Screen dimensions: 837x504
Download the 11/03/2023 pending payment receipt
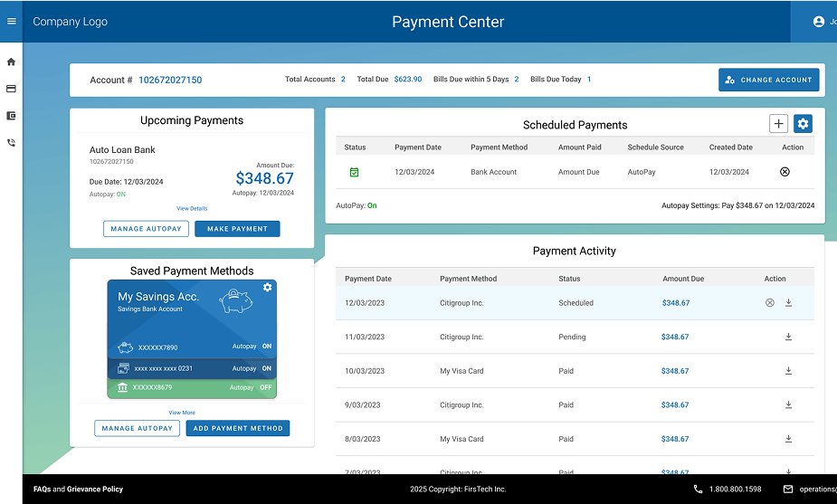click(788, 337)
